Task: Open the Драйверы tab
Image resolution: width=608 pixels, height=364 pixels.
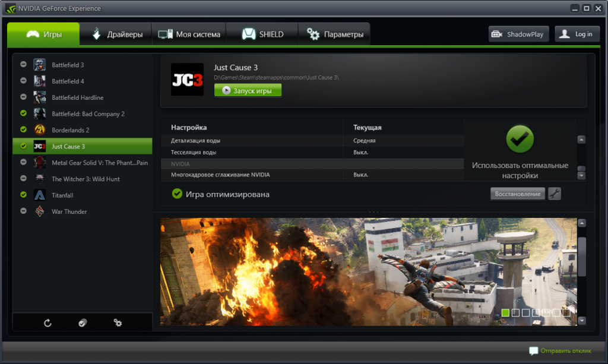Action: [116, 34]
